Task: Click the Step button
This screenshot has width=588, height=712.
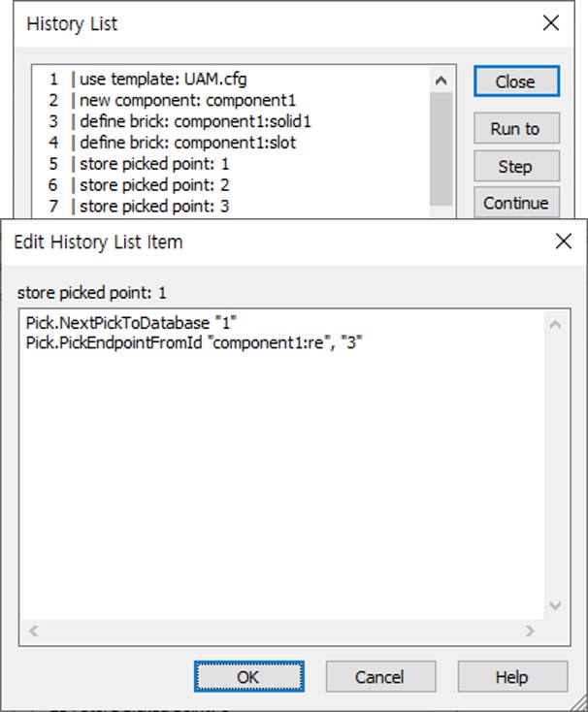Action: [515, 166]
